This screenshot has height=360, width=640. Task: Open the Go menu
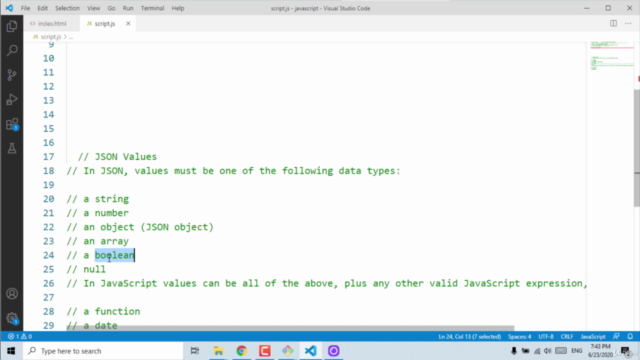(x=111, y=8)
